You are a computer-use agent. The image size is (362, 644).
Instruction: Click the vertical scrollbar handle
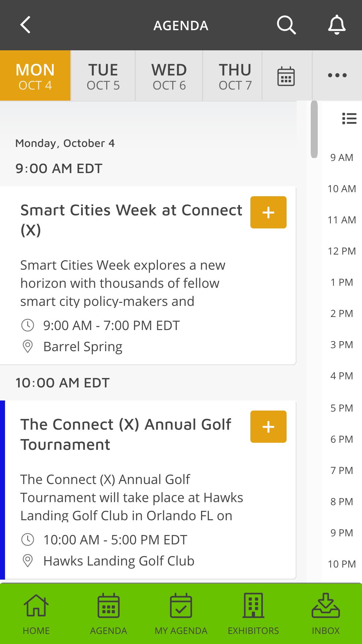[314, 129]
